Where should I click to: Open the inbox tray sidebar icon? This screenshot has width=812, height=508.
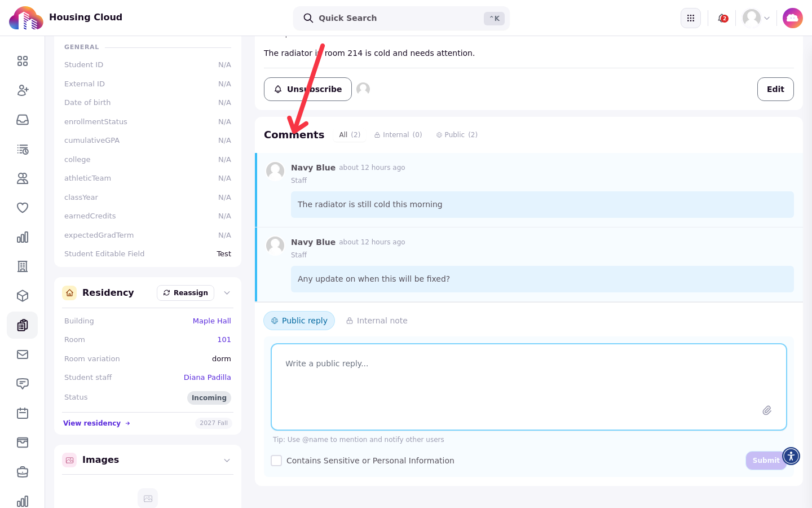point(23,120)
